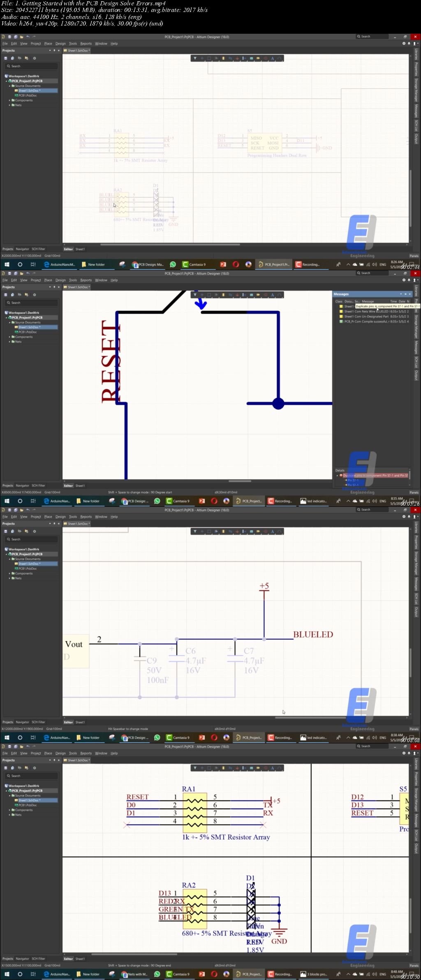
Task: Click the Text String 'A' icon in the 00:05:26 Active Bar
Action: (x=272, y=295)
